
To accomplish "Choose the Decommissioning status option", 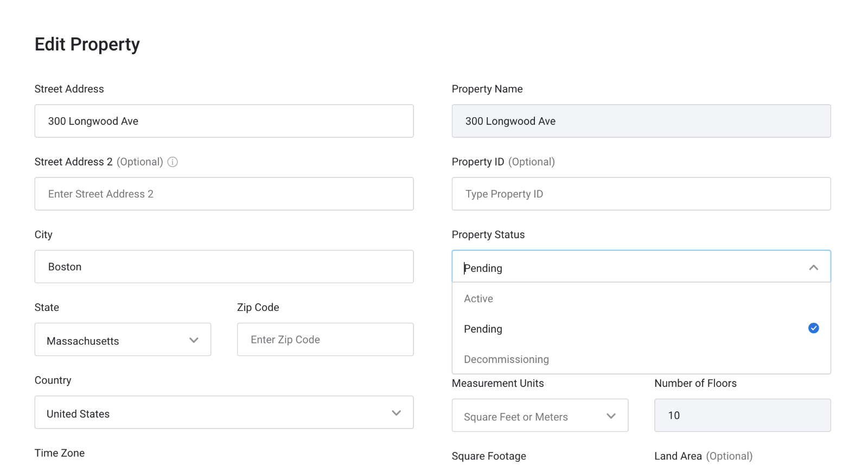I will click(506, 359).
